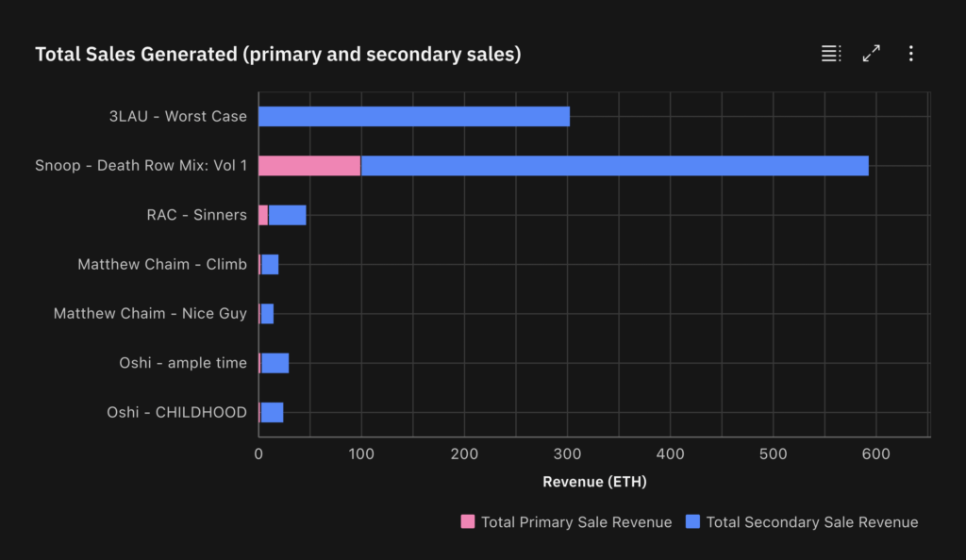
Task: Click the 600 mark on the x-axis
Action: 876,453
